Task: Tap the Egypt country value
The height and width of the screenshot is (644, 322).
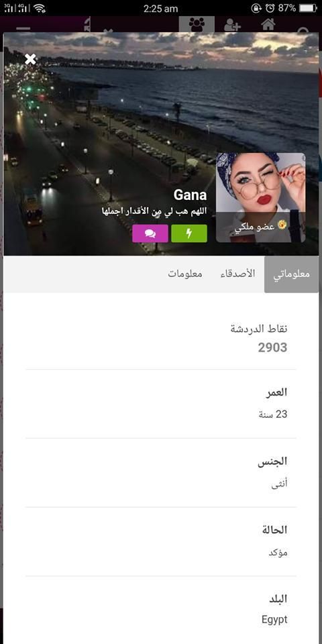Action: coord(274,620)
